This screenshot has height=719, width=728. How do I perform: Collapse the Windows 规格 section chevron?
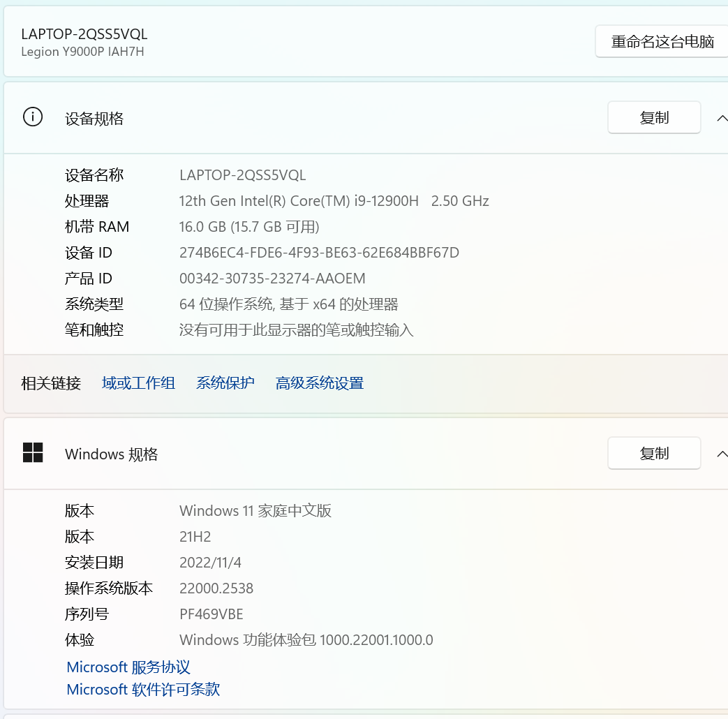click(722, 453)
